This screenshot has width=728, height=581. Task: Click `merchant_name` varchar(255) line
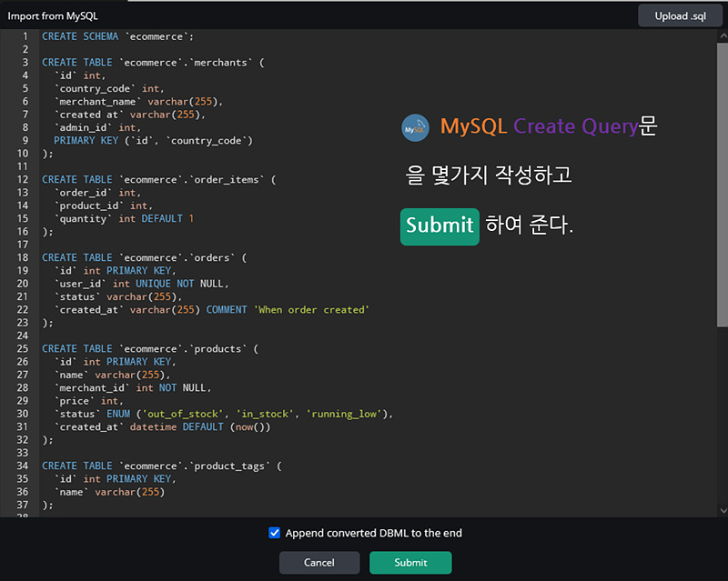138,101
